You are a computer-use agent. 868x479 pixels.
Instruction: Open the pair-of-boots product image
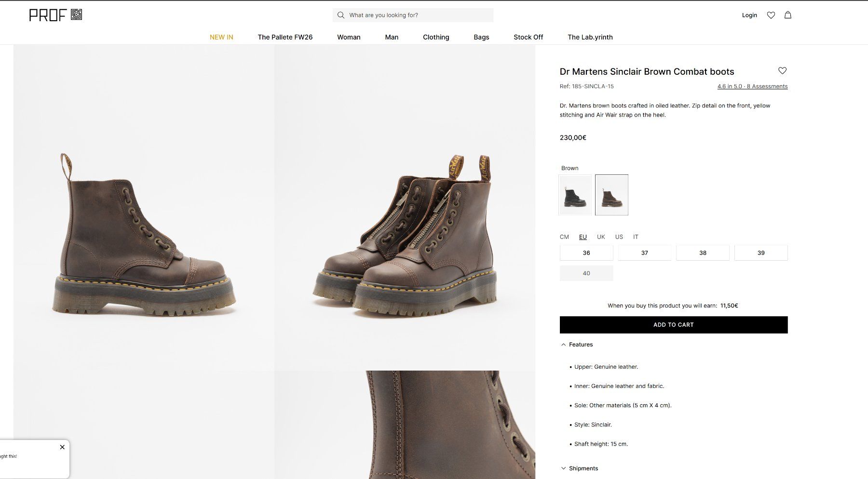click(405, 208)
